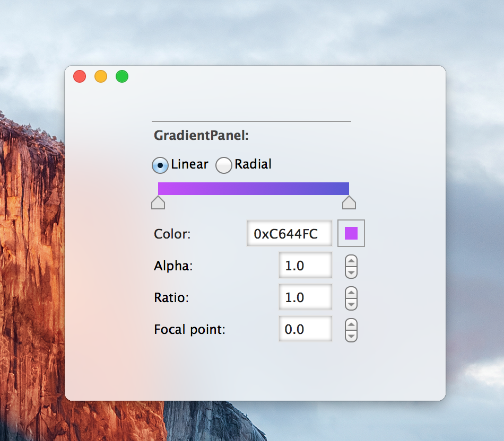The width and height of the screenshot is (504, 441).
Task: Decrease Focal point with down arrow
Action: click(351, 336)
